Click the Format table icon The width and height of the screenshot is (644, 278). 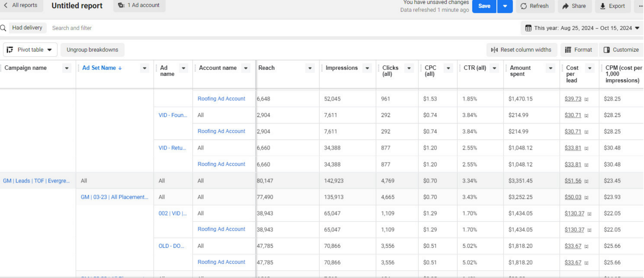[x=568, y=50]
